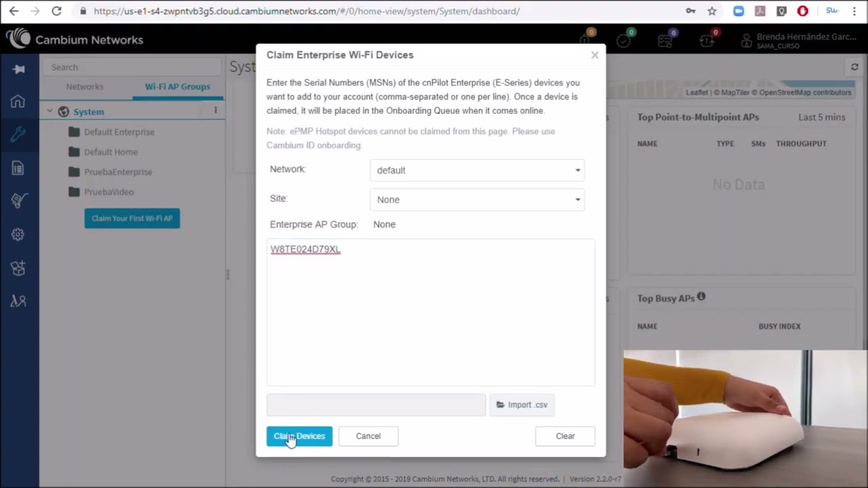
Task: Select the Default Enterprise folder
Action: click(112, 132)
